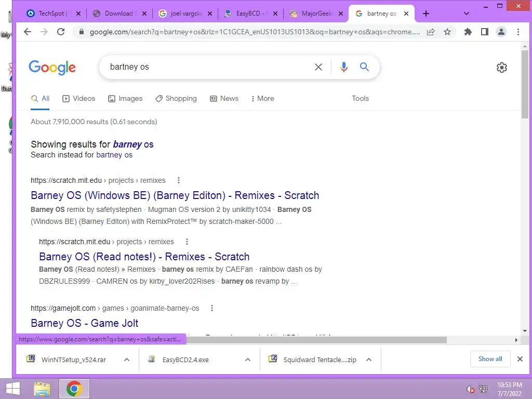Open the More search filters menu
Image resolution: width=532 pixels, height=399 pixels.
coord(262,98)
